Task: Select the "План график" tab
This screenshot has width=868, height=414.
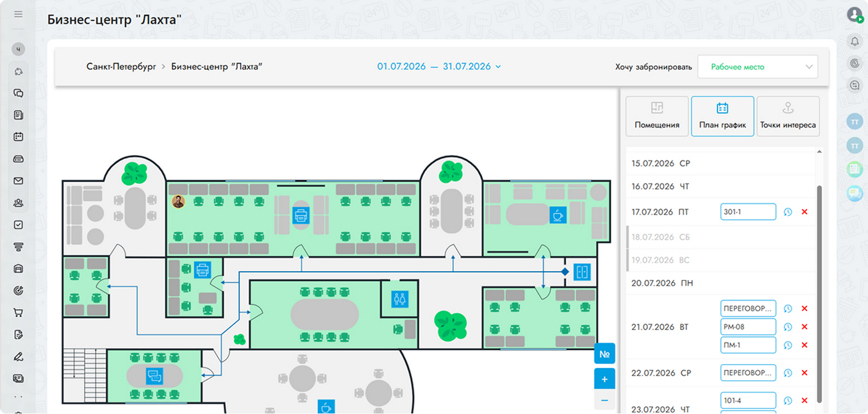Action: (x=722, y=116)
